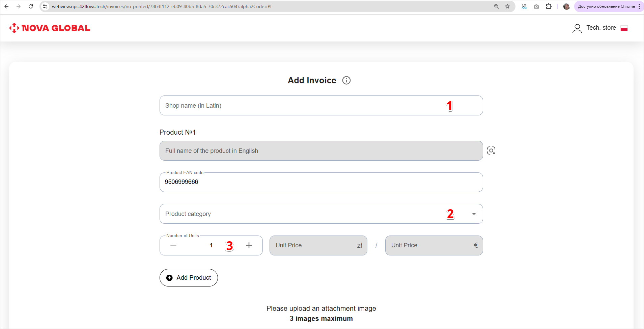Click the Product EAN code field
The image size is (644, 329).
320,182
